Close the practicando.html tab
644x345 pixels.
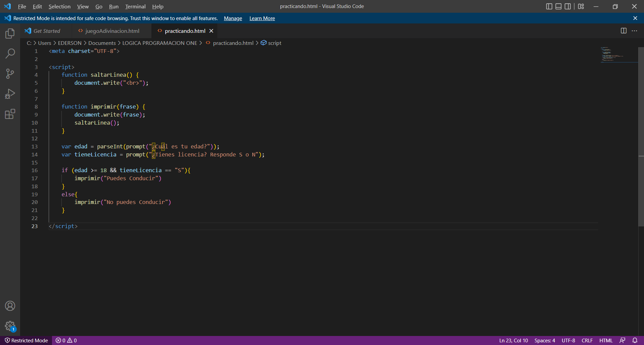click(211, 31)
